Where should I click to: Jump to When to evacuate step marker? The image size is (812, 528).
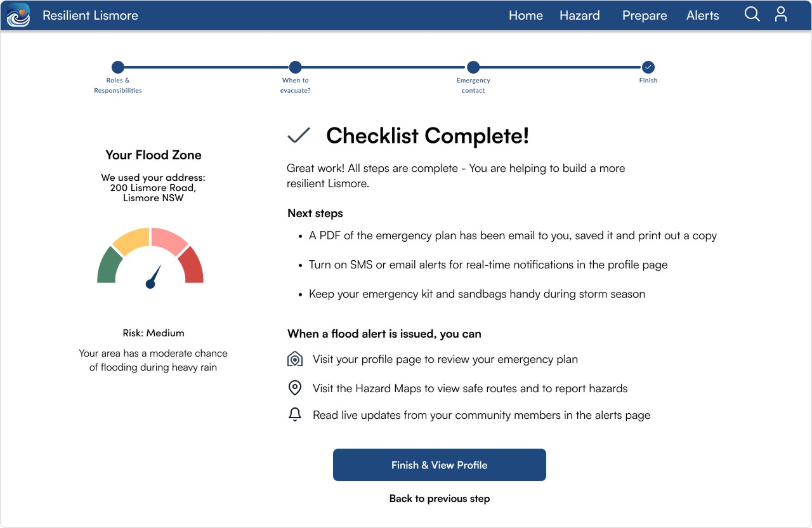(x=295, y=67)
